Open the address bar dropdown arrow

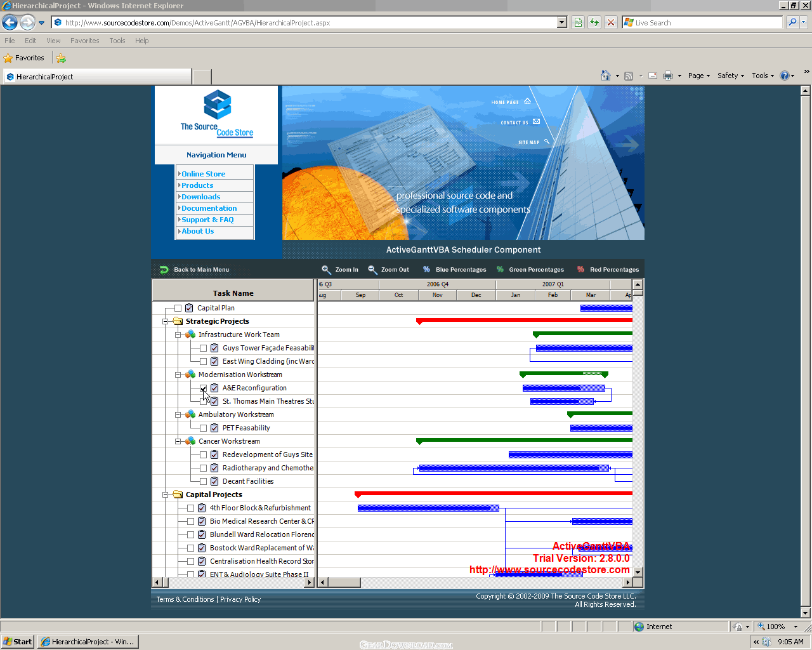561,23
